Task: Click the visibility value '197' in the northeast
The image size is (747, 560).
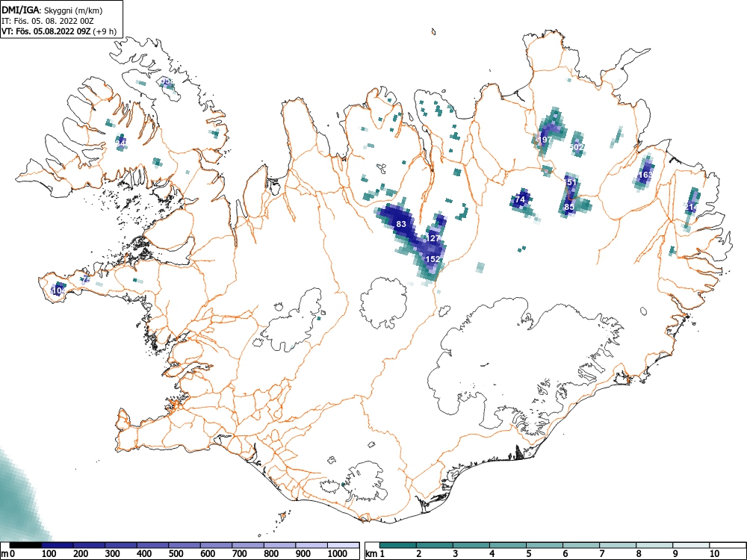Action: [x=544, y=140]
